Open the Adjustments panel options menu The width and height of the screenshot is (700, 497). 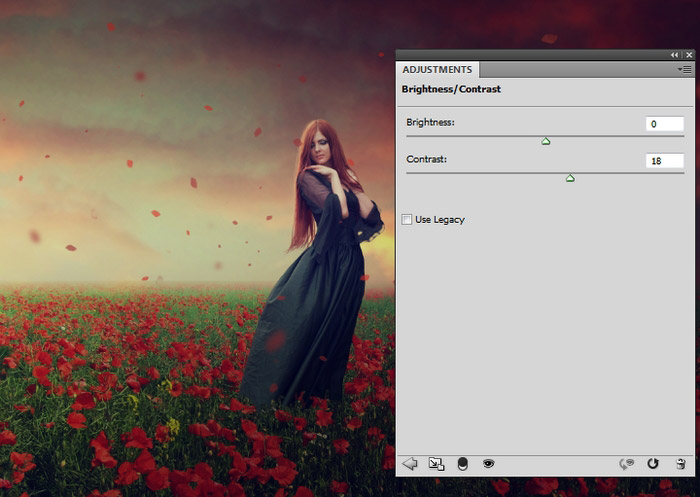tap(685, 70)
